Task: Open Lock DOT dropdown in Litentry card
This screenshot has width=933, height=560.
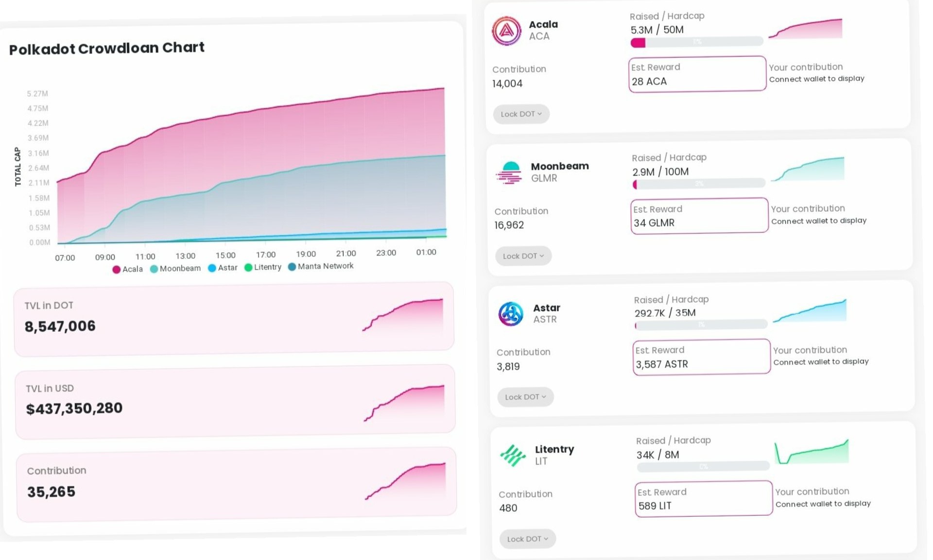Action: [x=527, y=539]
